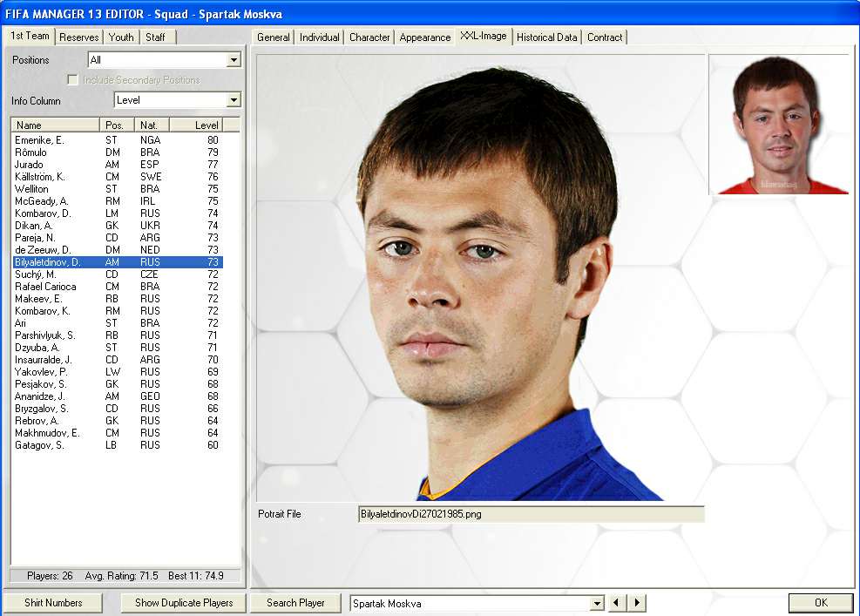Viewport: 860px width, 616px height.
Task: Select player Ananidze, J. in the list
Action: pos(118,396)
